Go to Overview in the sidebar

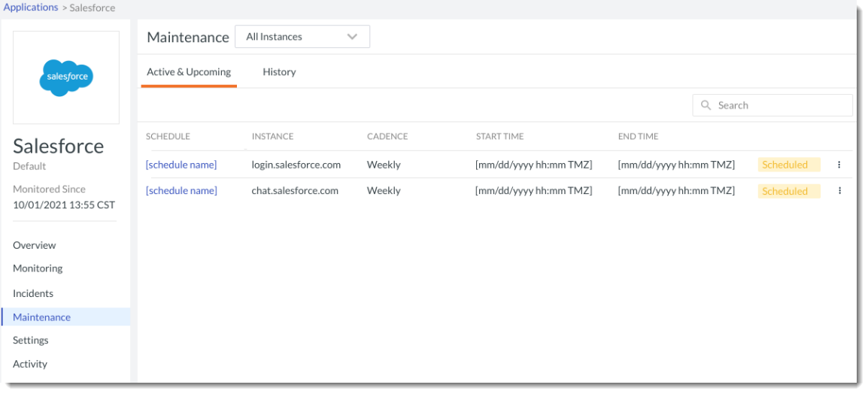tap(35, 245)
